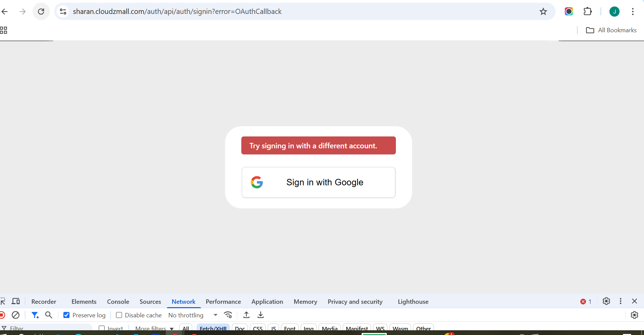This screenshot has width=644, height=335.
Task: Bookmark this tab with the star icon
Action: 543,12
